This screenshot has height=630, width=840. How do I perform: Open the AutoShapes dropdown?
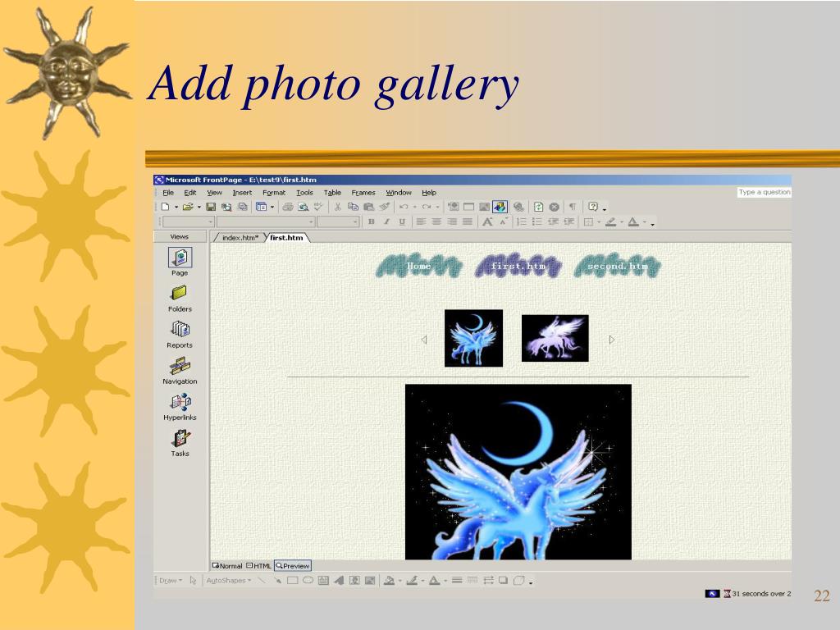tap(229, 580)
